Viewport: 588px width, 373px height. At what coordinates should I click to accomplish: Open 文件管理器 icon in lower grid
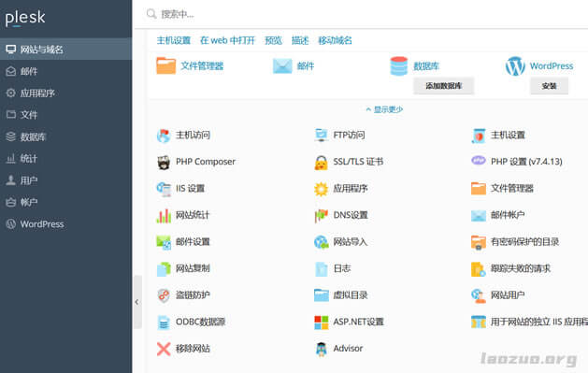(479, 189)
